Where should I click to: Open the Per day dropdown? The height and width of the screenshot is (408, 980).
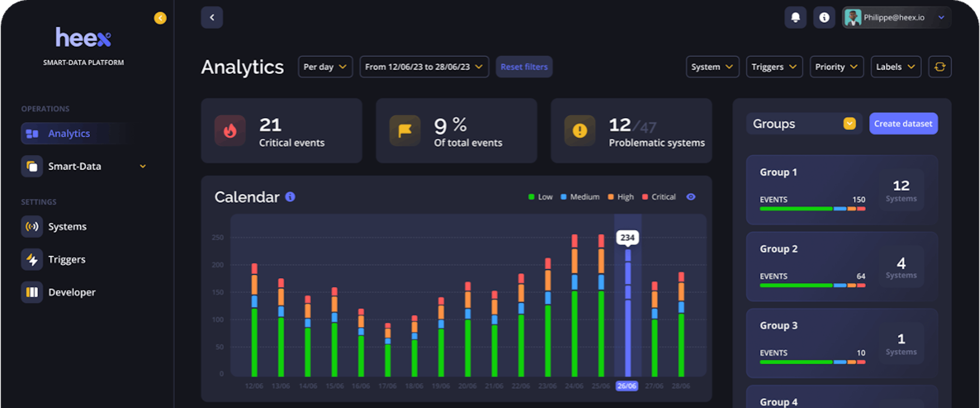click(x=325, y=67)
